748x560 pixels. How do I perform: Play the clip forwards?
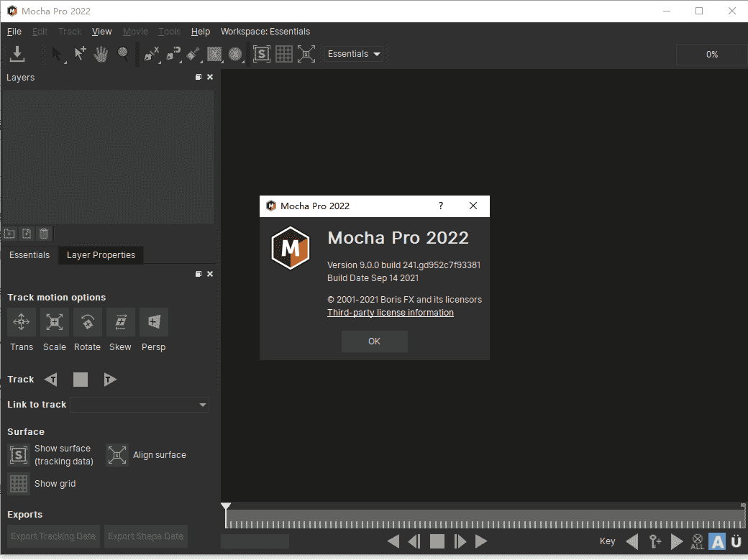coord(481,541)
